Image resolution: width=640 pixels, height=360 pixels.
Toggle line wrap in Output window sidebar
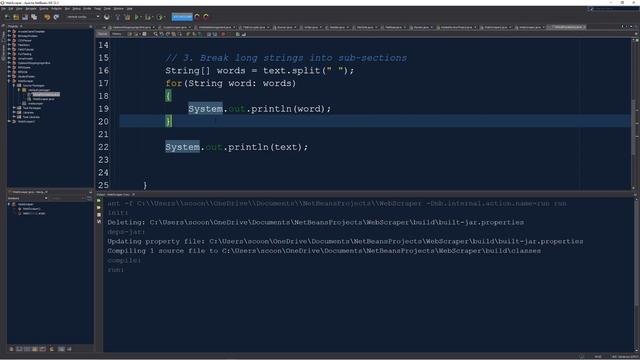[99, 221]
